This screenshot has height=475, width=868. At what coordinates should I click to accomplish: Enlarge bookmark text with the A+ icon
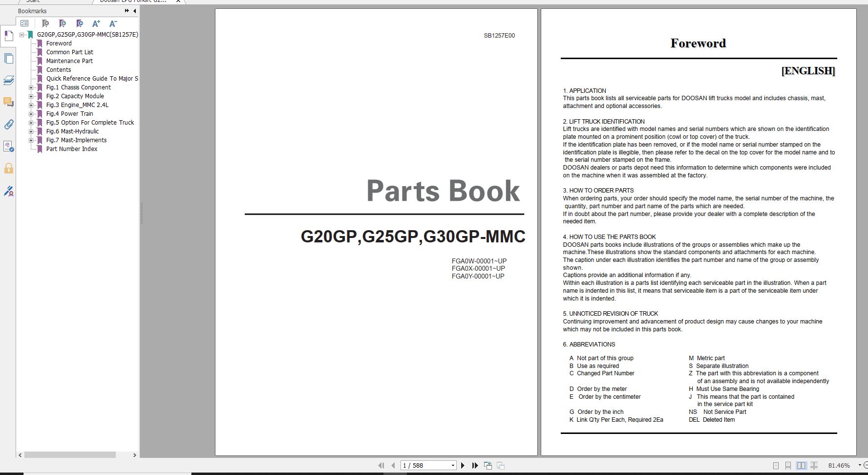coord(96,23)
